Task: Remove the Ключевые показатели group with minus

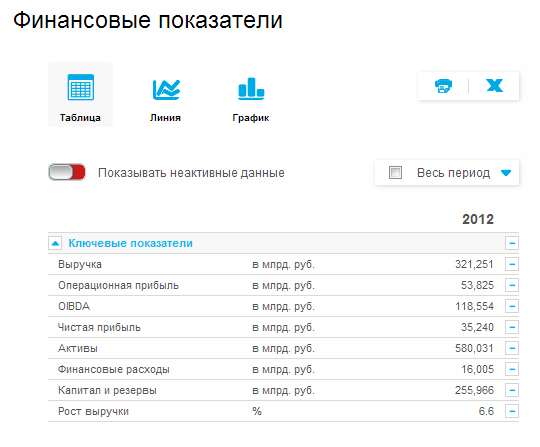Action: [512, 243]
